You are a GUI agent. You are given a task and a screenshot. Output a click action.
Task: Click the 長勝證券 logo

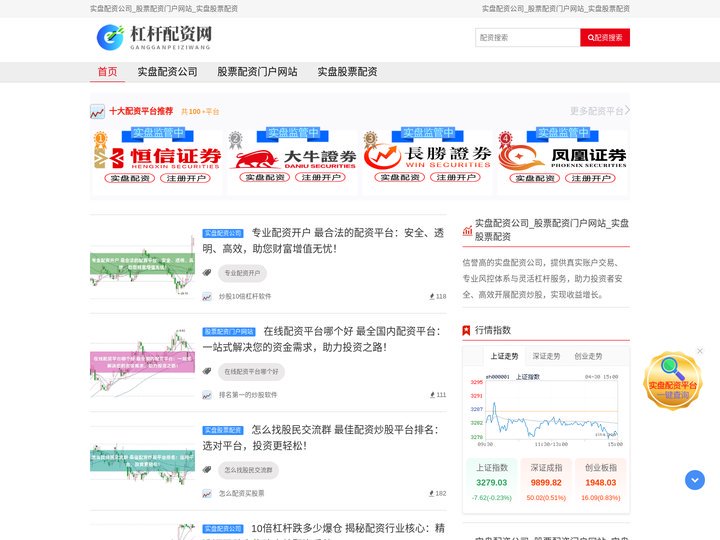pyautogui.click(x=428, y=157)
